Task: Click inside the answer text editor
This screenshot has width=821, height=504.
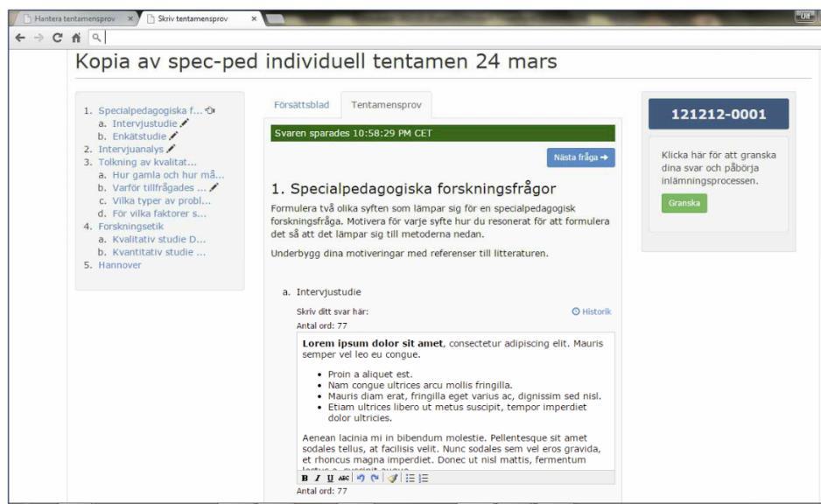Action: pos(455,401)
